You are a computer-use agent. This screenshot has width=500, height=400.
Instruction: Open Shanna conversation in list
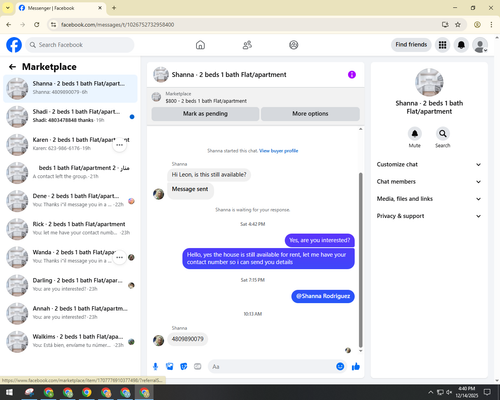(70, 89)
